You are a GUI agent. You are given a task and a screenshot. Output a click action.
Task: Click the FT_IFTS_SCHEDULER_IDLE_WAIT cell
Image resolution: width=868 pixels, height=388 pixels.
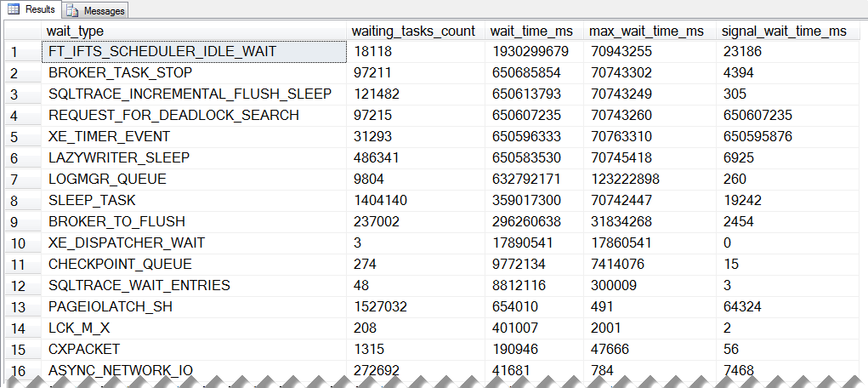(195, 52)
